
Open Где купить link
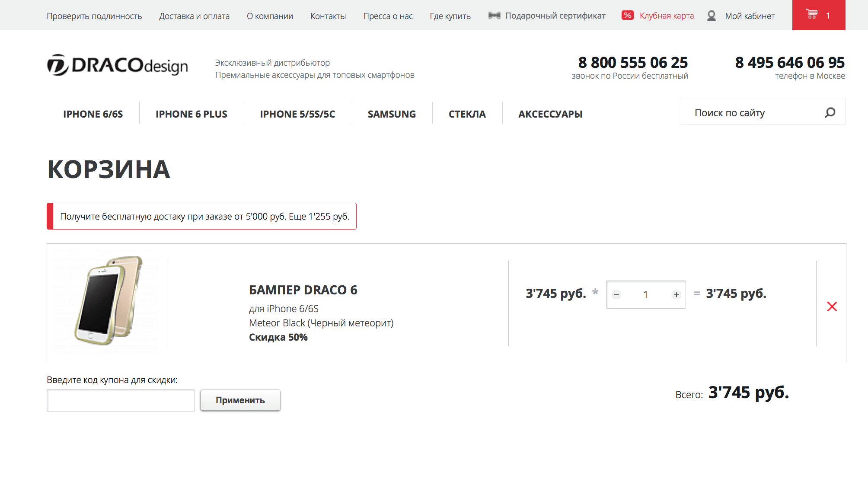coord(450,16)
